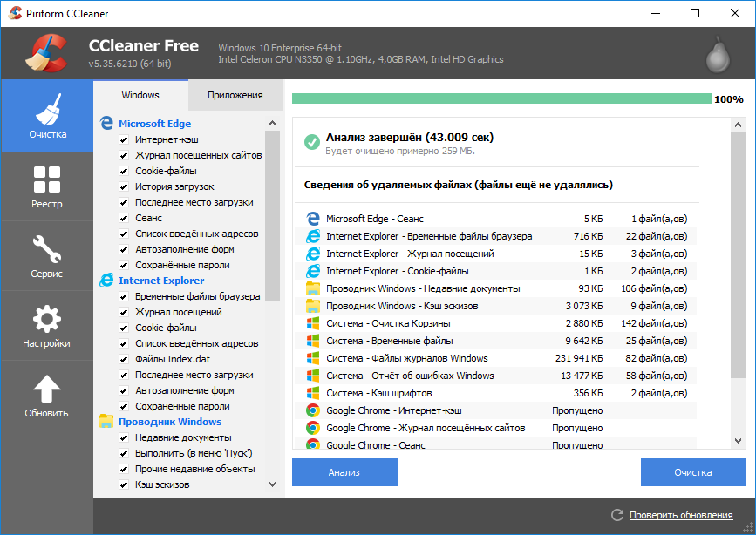Click Chrome icon of Журнал посещённых сайтов row
756x535 pixels.
click(x=313, y=428)
